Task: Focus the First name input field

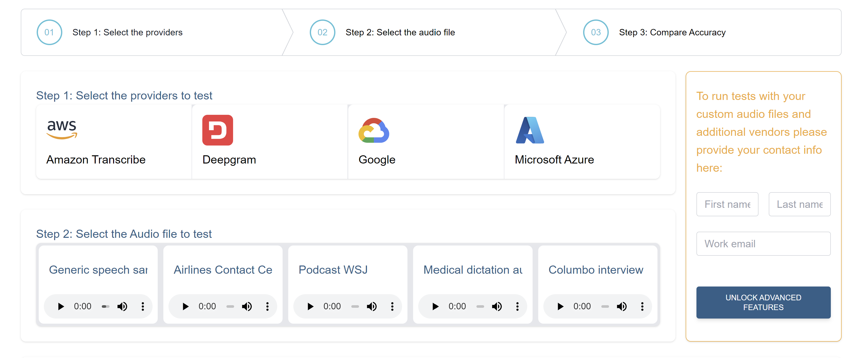Action: (x=727, y=204)
